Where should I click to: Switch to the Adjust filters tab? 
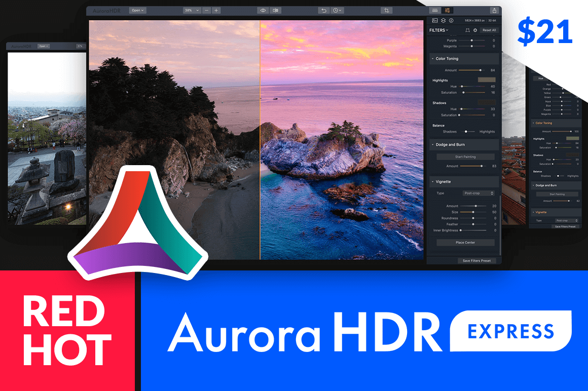(x=448, y=10)
